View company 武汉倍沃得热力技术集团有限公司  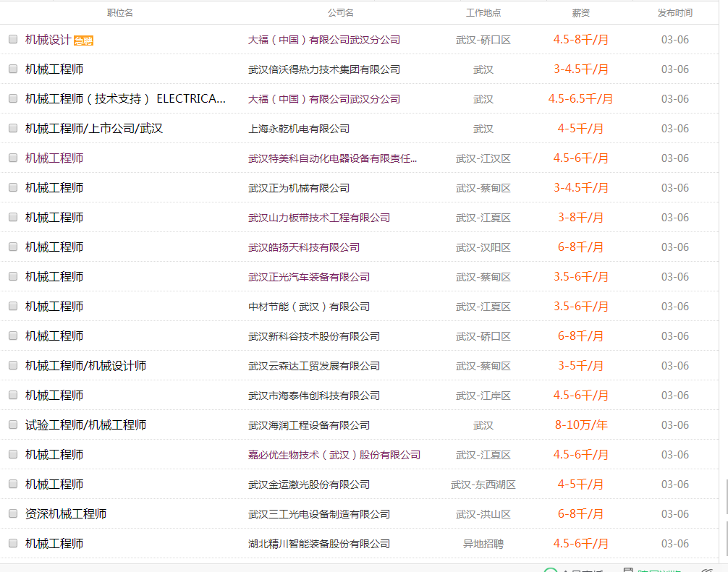(x=324, y=69)
